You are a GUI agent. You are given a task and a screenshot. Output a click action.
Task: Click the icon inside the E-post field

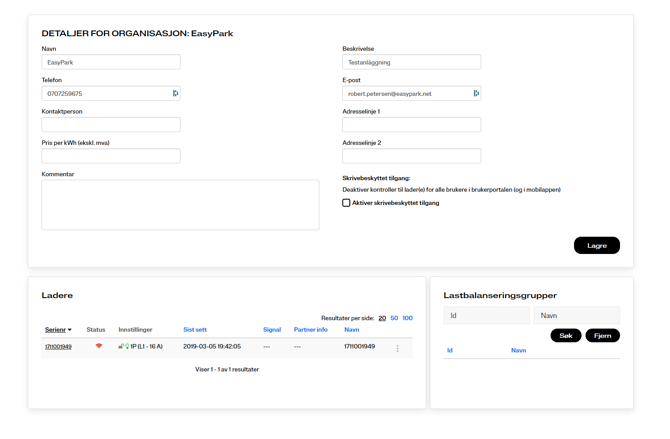point(476,94)
